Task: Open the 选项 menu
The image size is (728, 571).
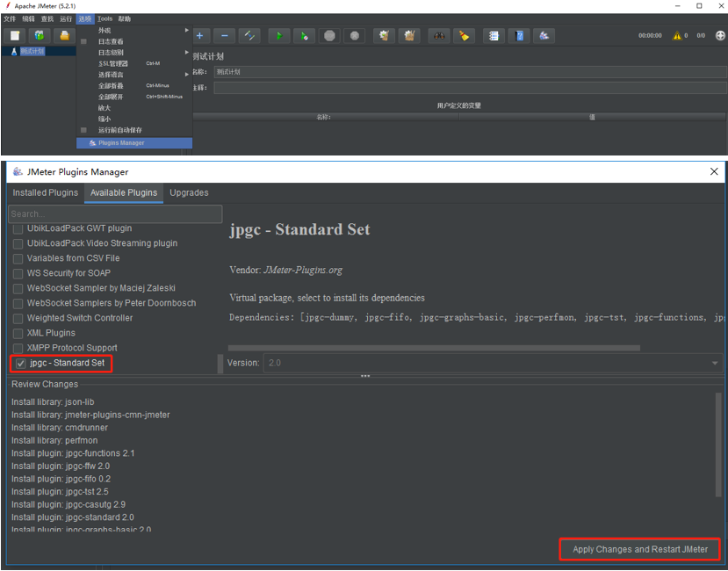Action: tap(85, 18)
